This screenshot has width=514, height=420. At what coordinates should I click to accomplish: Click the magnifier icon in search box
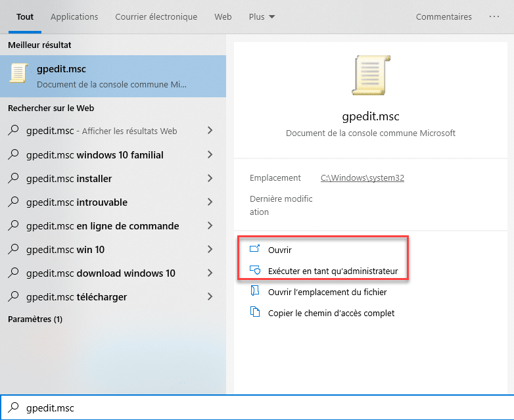[x=13, y=408]
